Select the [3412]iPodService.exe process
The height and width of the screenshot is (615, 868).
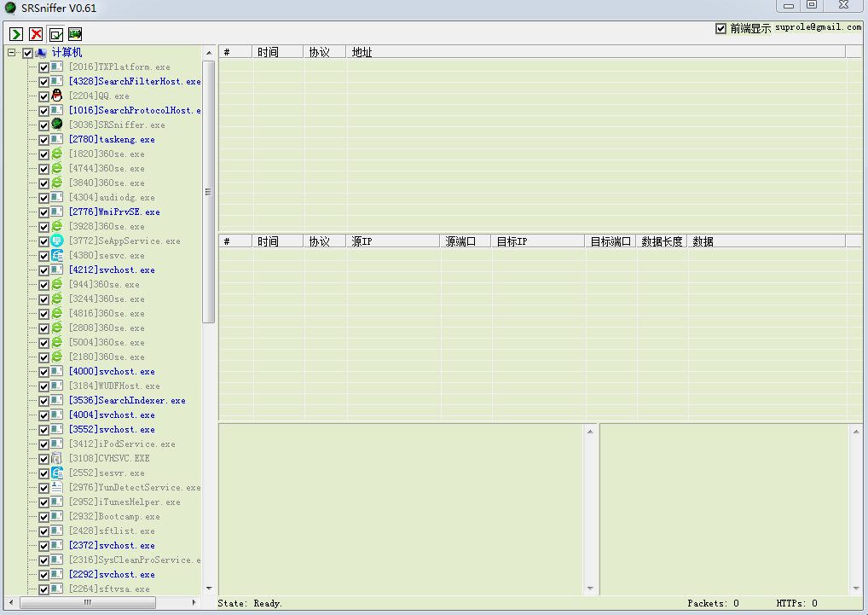click(122, 444)
